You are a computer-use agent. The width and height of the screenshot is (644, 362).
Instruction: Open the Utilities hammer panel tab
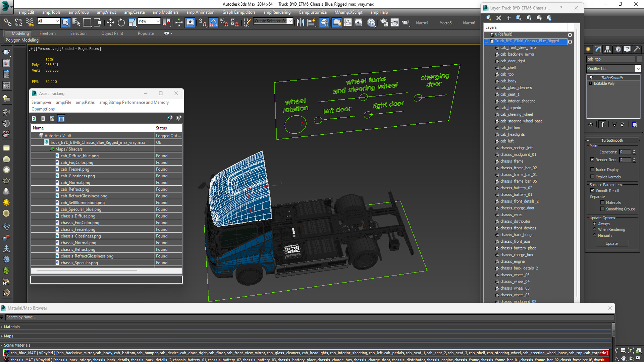(x=637, y=49)
